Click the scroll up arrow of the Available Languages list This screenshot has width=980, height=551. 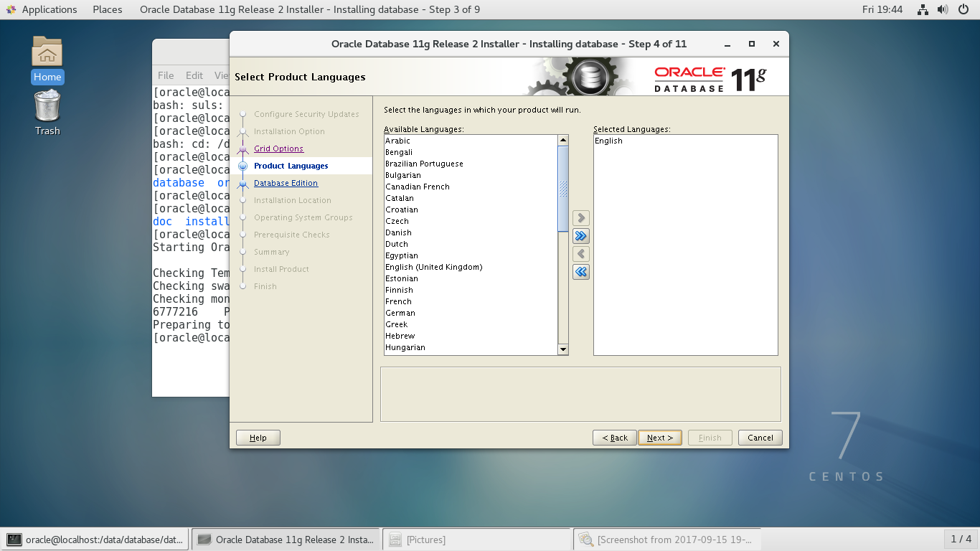tap(563, 141)
